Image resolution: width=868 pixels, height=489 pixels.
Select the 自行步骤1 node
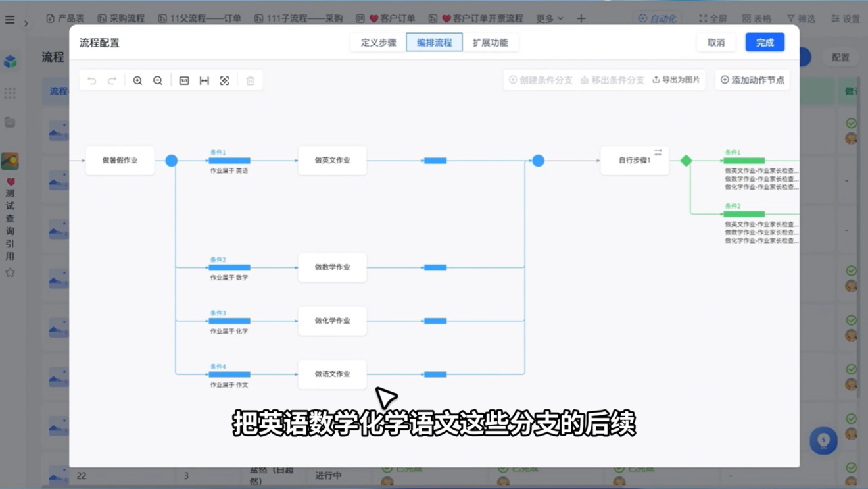(x=635, y=160)
